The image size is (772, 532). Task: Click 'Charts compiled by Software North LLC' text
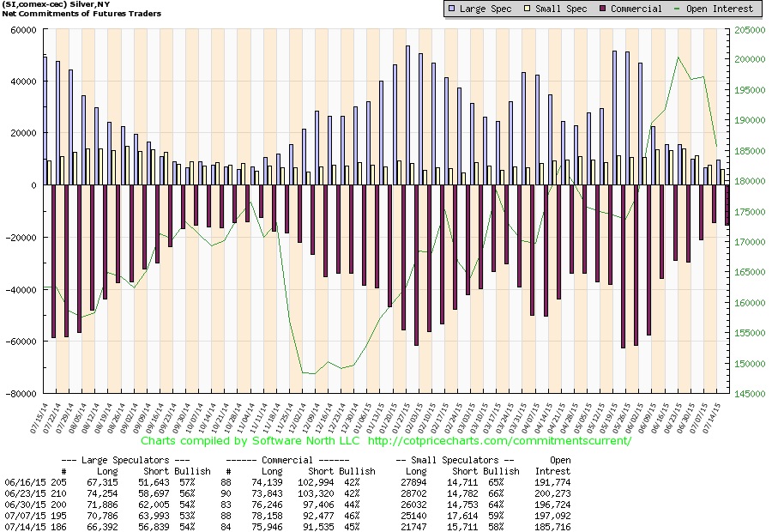250,441
